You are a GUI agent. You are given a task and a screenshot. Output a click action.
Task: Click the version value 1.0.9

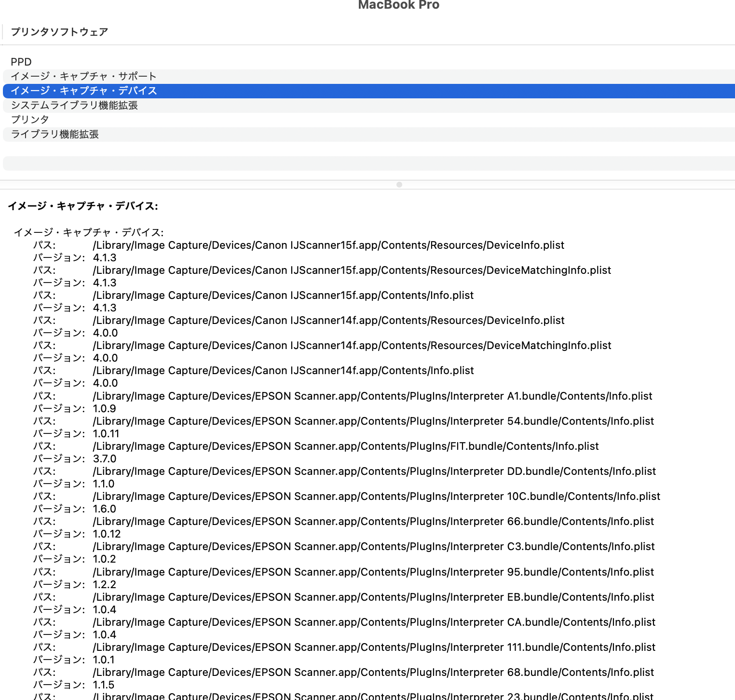pyautogui.click(x=105, y=409)
